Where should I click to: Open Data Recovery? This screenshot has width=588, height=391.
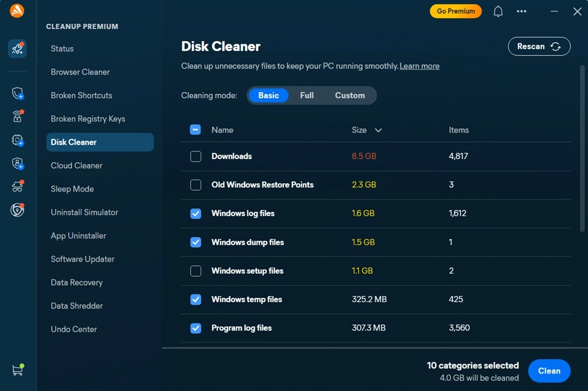click(77, 283)
